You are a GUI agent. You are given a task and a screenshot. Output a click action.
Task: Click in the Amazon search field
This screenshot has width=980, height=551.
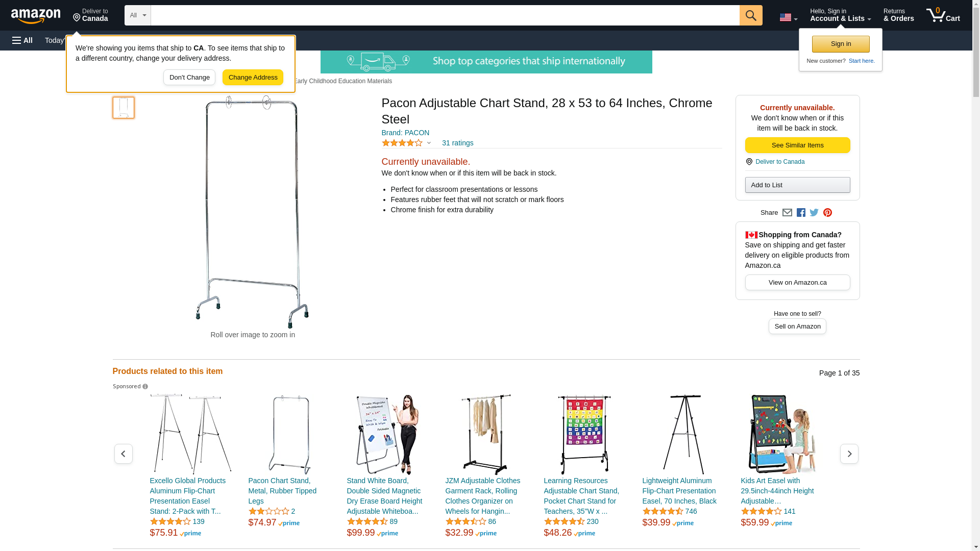(445, 15)
